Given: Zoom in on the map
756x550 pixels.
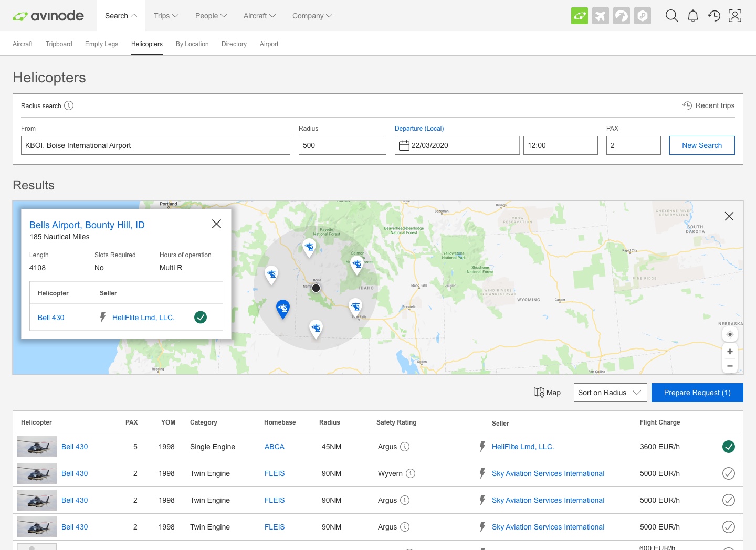Looking at the screenshot, I should tap(730, 352).
